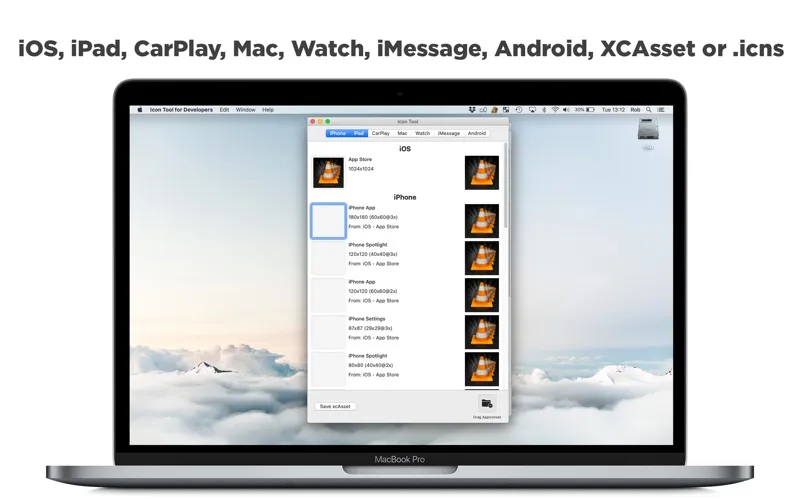Click the iPhone App 120x120 preview thumbnail
The width and height of the screenshot is (800, 500).
tap(482, 295)
